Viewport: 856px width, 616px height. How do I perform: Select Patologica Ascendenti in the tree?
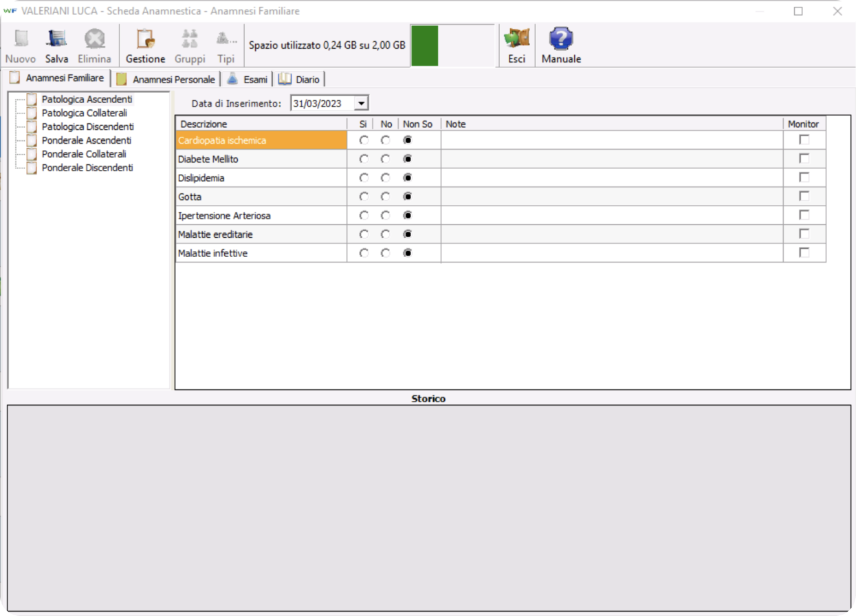click(87, 100)
